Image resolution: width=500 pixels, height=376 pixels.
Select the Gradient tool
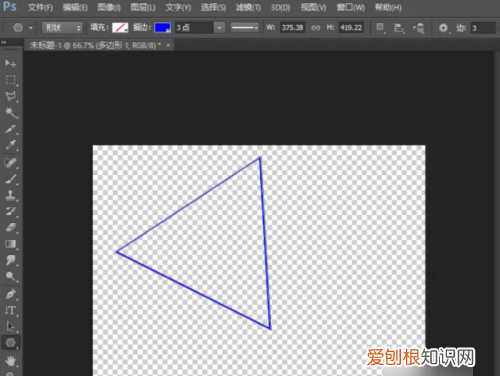[x=10, y=244]
